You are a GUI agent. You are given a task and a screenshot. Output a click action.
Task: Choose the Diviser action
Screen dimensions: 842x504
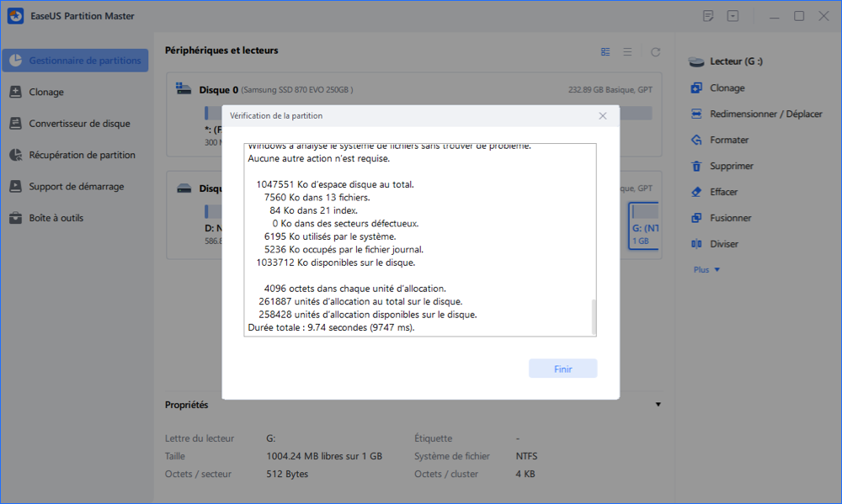[724, 244]
